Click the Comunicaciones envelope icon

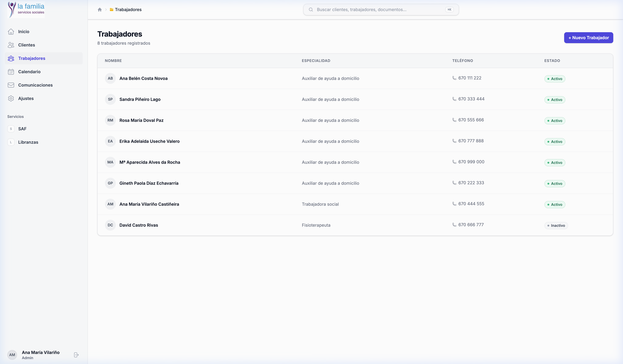11,85
